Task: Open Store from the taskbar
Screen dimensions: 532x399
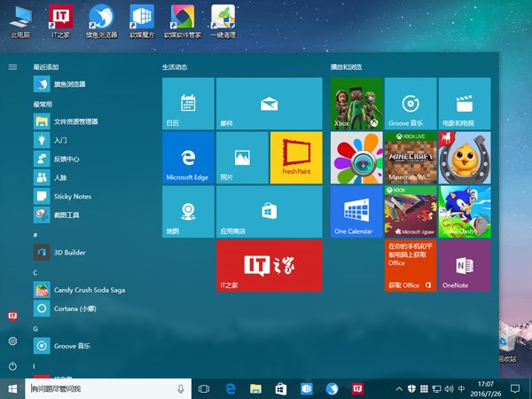Action: (x=281, y=389)
